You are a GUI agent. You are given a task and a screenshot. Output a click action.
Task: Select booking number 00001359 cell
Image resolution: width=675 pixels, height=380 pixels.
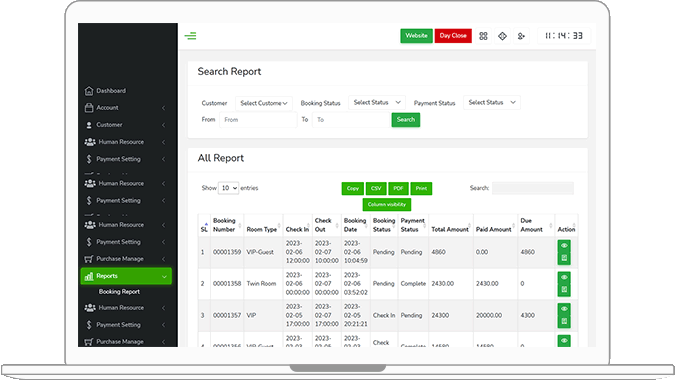227,252
